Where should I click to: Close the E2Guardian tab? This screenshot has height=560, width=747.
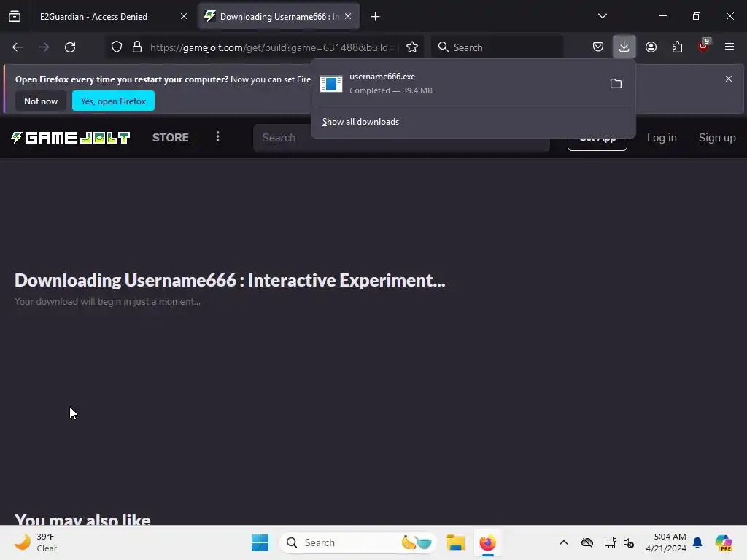pyautogui.click(x=184, y=17)
